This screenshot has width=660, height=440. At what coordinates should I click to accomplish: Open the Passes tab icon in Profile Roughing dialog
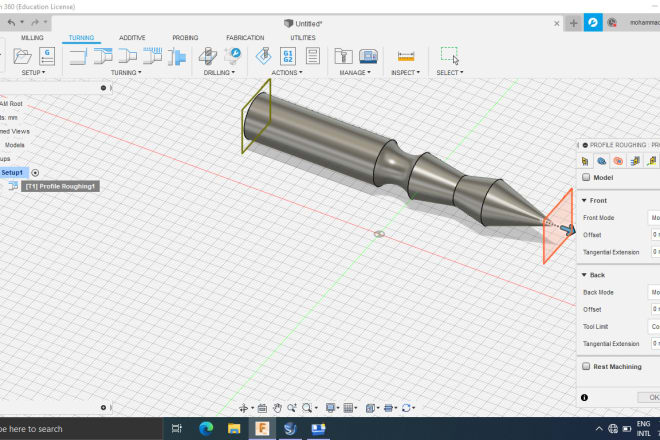(x=635, y=161)
